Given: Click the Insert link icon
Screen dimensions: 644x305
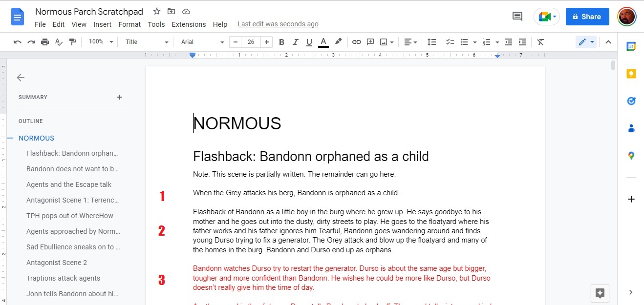Looking at the screenshot, I should [x=357, y=42].
